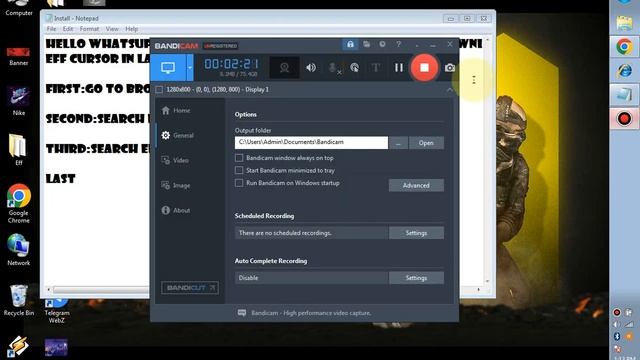Open the Advanced options button
Image resolution: width=640 pixels, height=360 pixels.
click(416, 185)
